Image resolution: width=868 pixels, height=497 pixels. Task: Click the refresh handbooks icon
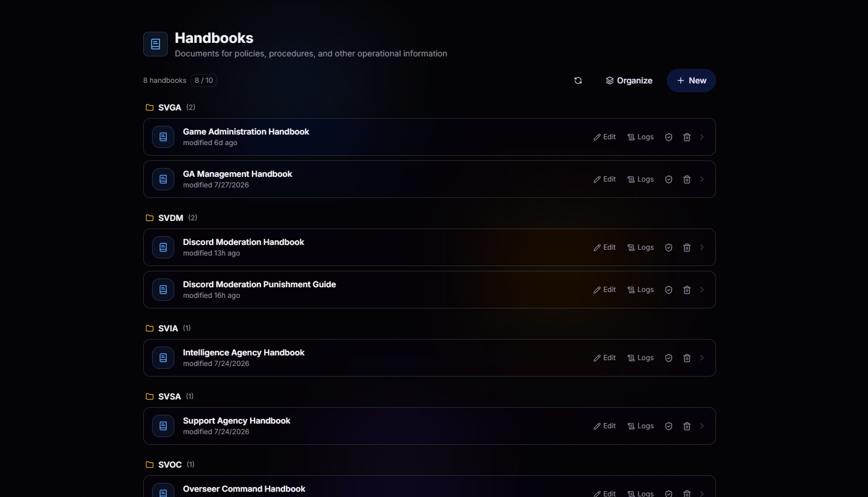578,80
